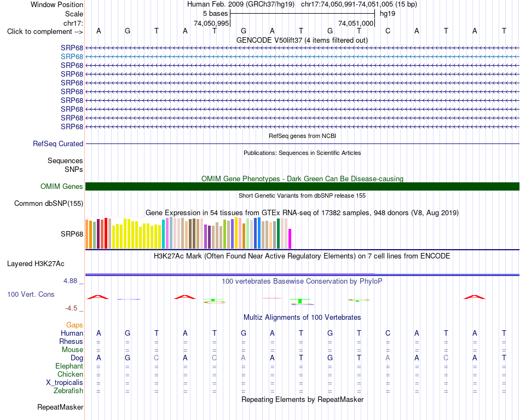The height and width of the screenshot is (420, 520).
Task: Click the Chicken species label
Action: tap(70, 374)
